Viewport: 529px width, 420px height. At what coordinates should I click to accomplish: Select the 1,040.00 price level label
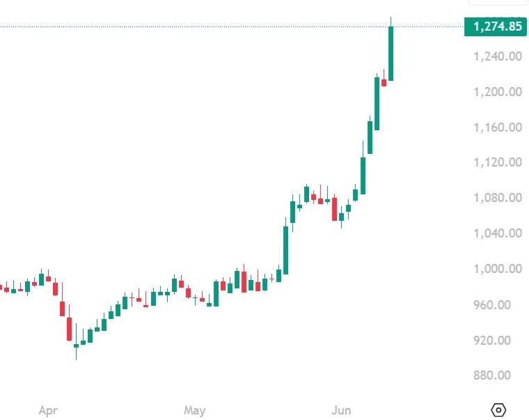click(x=498, y=233)
